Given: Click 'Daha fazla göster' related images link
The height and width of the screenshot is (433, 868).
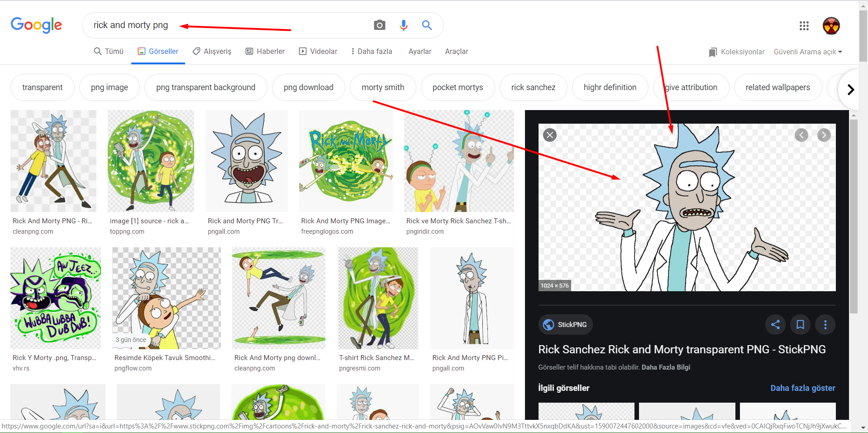Looking at the screenshot, I should point(803,388).
